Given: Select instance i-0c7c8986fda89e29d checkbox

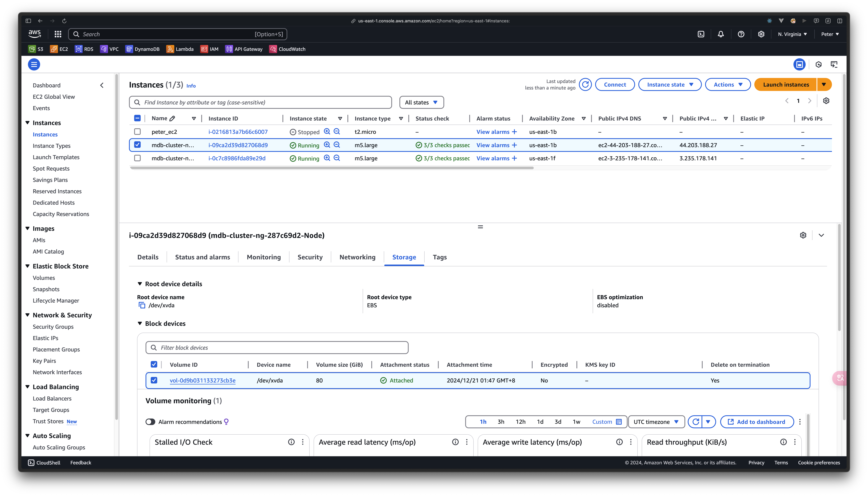Looking at the screenshot, I should [137, 158].
